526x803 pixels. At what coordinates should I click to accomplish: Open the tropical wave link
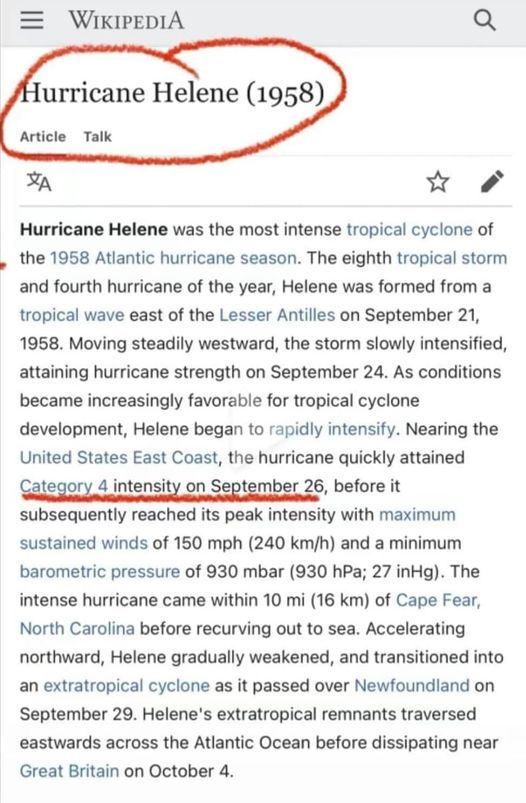[72, 314]
